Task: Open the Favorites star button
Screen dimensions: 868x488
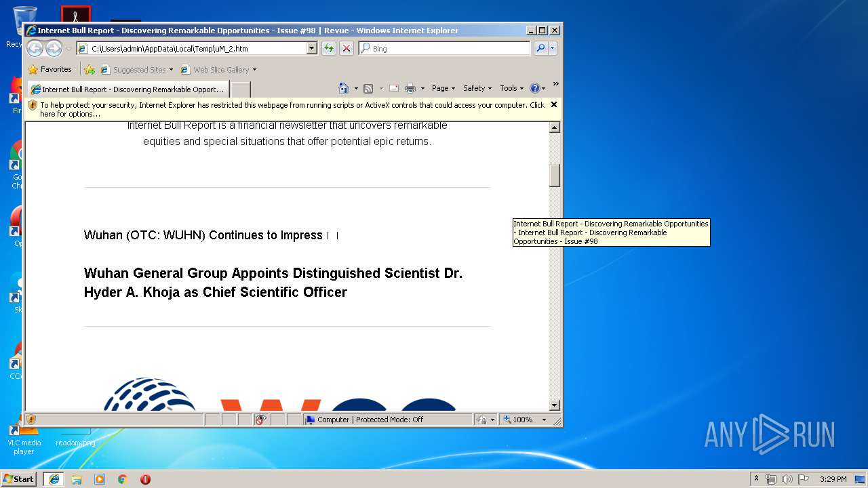Action: (x=50, y=69)
